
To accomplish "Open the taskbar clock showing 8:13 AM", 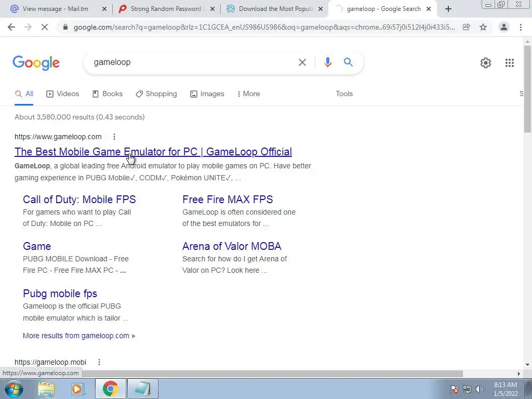I will pos(505,389).
